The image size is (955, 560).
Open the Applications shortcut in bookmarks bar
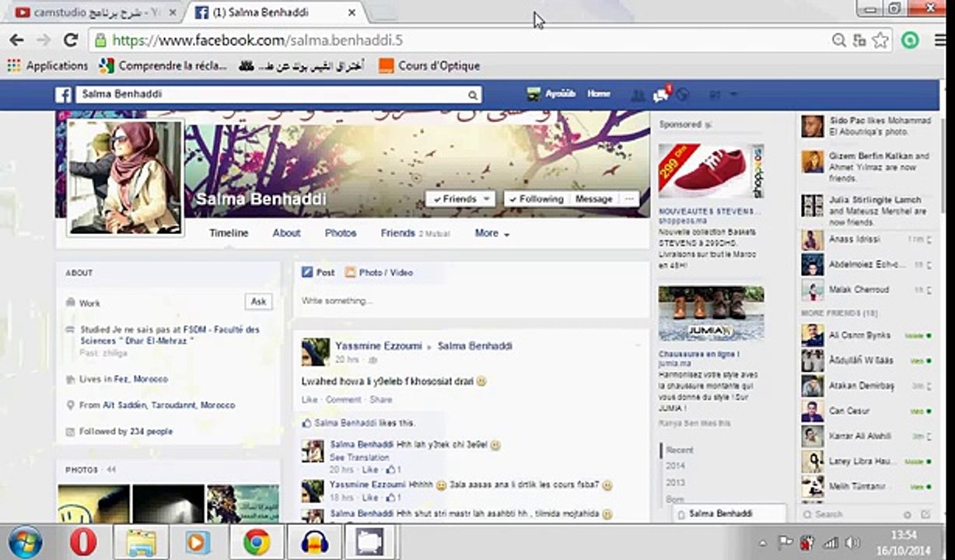coord(47,66)
